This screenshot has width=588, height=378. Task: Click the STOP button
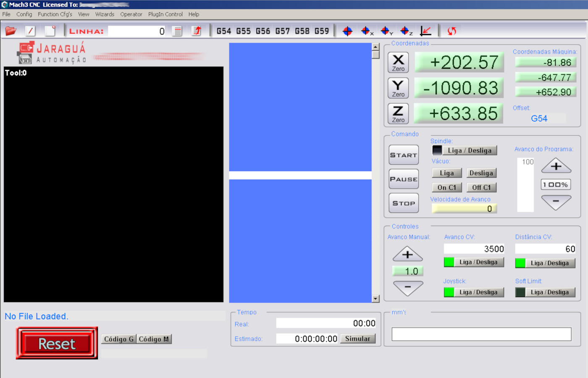pyautogui.click(x=404, y=203)
